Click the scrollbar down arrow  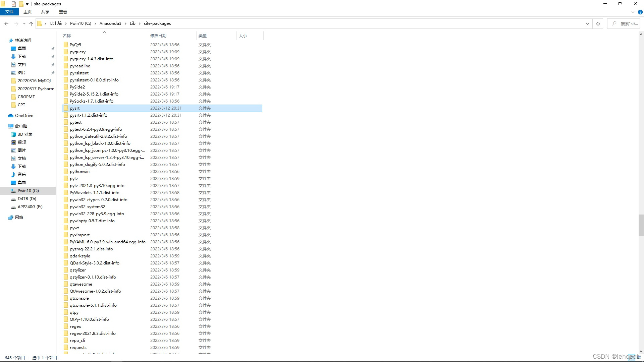(x=641, y=351)
